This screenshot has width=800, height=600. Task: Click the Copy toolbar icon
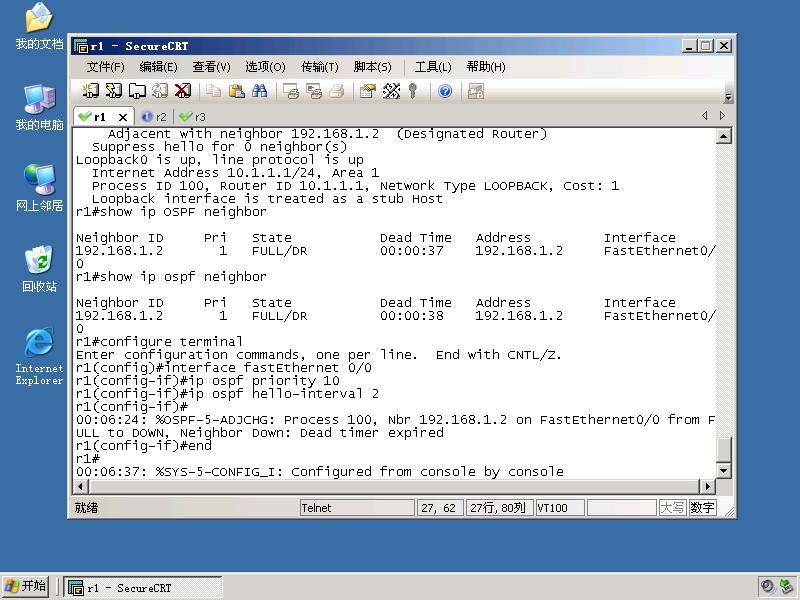click(x=213, y=91)
